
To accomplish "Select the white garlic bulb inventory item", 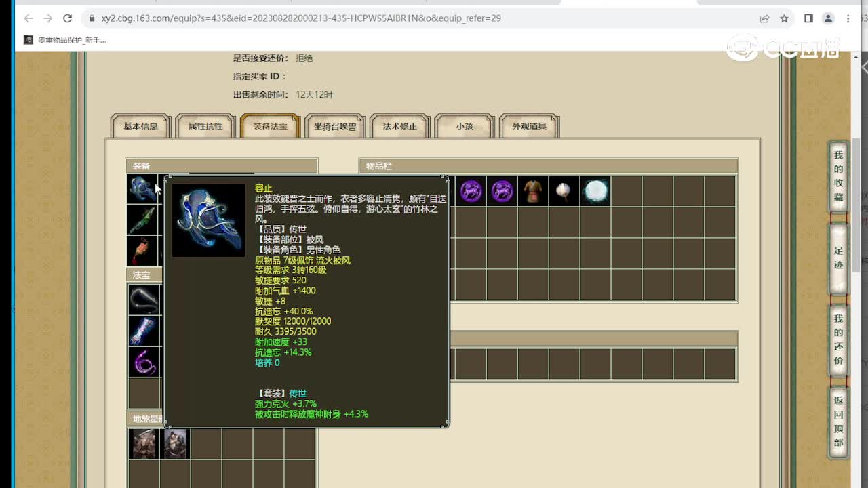I will pyautogui.click(x=565, y=191).
